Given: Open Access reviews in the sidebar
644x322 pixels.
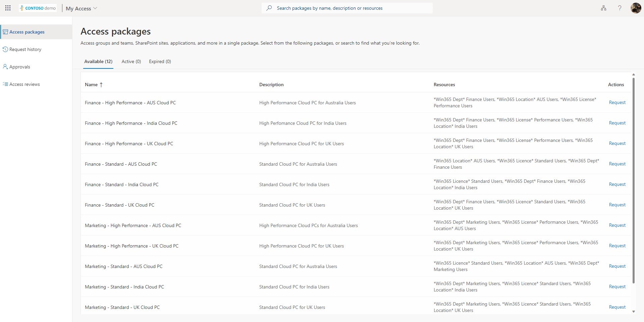Looking at the screenshot, I should point(24,84).
